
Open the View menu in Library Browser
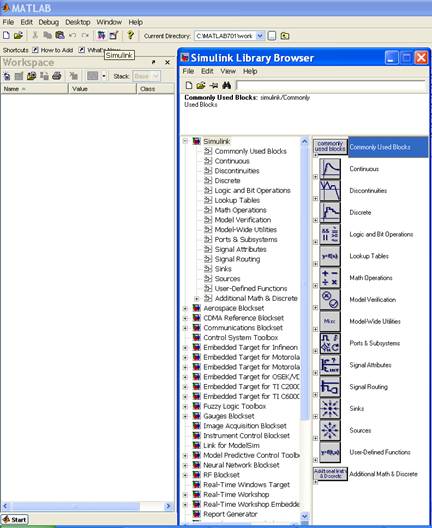click(x=228, y=71)
